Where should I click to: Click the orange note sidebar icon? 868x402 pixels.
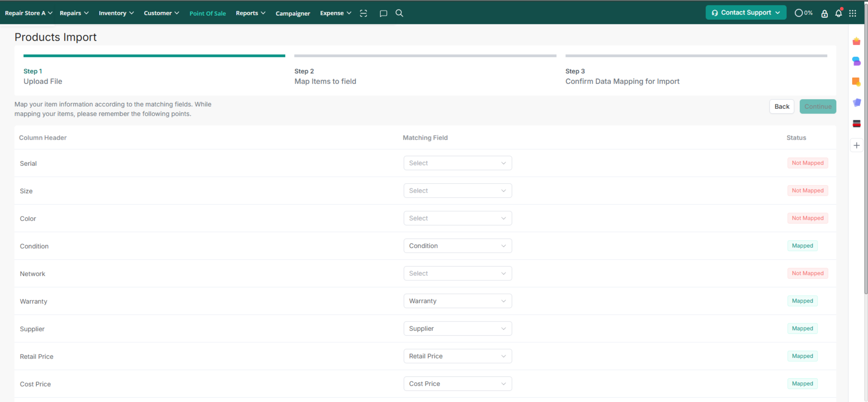click(x=856, y=82)
